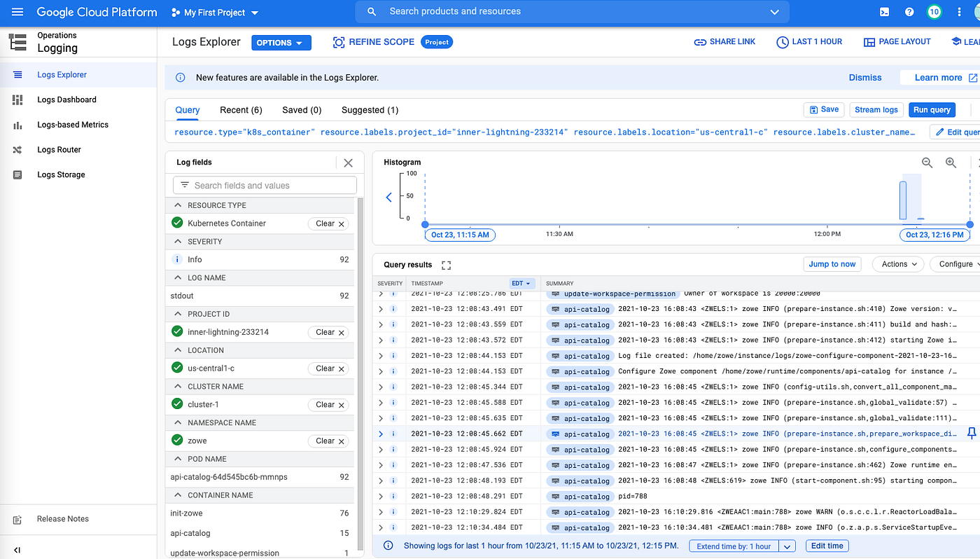Screen dimensions: 980x559
Task: Toggle the cluster-1 filter checkmark
Action: click(x=177, y=404)
